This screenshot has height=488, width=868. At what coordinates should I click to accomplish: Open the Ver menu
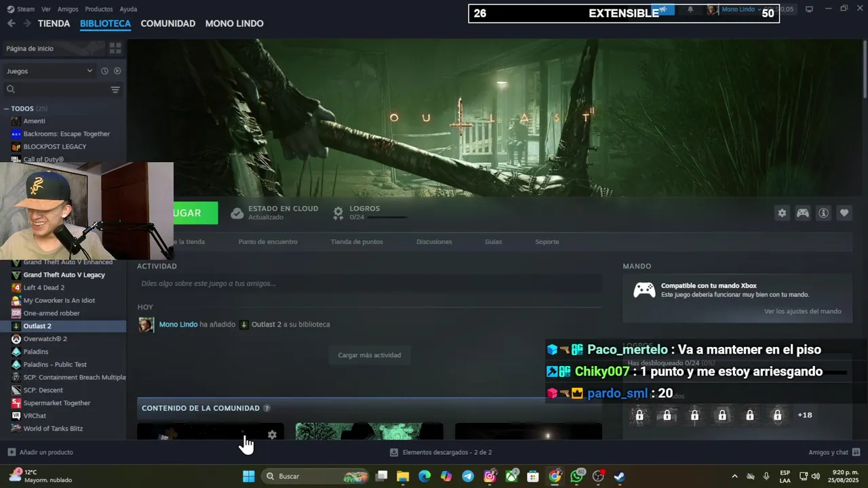coord(46,9)
